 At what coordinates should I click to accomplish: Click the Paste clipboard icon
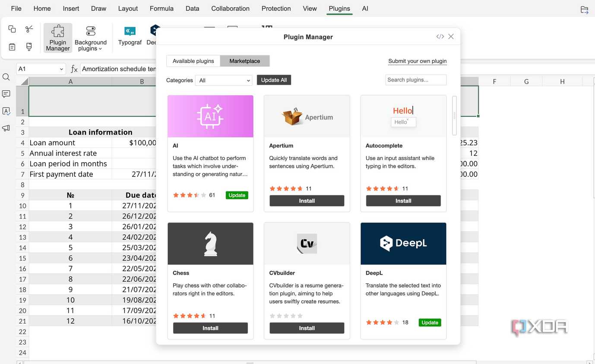(12, 47)
